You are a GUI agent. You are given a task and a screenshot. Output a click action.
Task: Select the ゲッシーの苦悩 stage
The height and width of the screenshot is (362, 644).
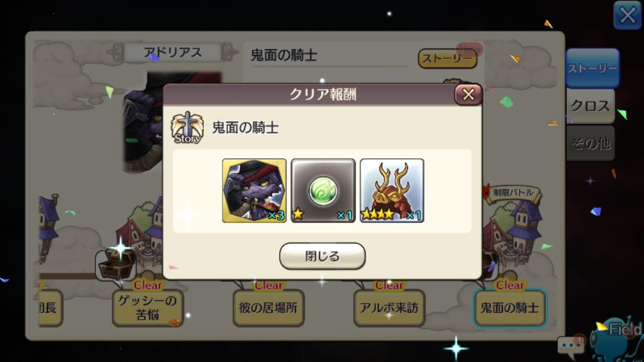[x=148, y=308]
